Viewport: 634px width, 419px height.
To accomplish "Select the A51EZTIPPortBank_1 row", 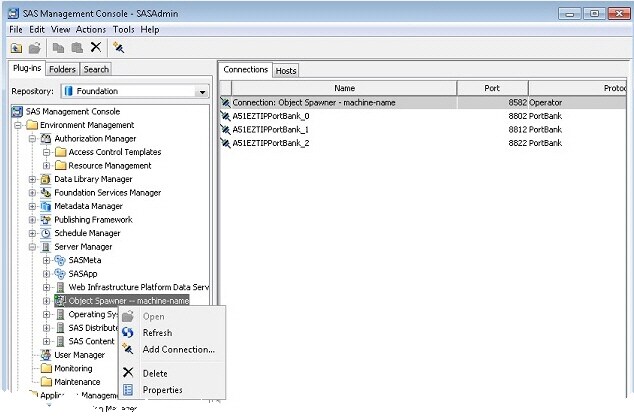I will coord(423,129).
